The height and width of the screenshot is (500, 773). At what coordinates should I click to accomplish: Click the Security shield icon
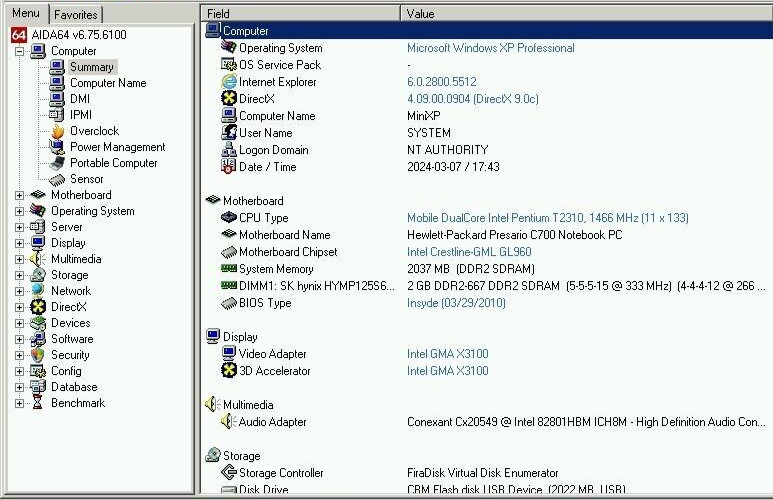coord(38,355)
